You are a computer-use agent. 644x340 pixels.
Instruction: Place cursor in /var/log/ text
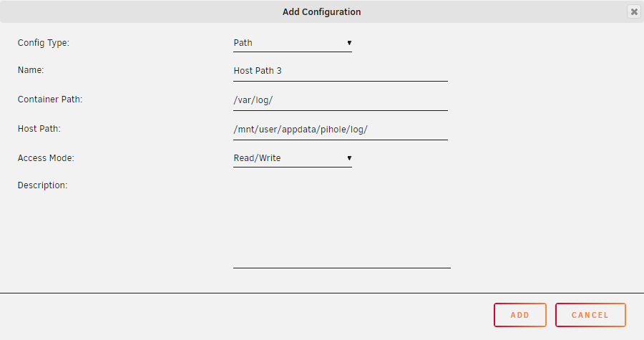(x=253, y=100)
